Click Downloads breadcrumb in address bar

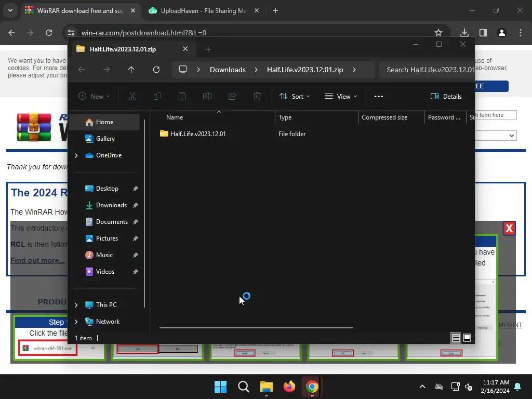[x=228, y=70]
